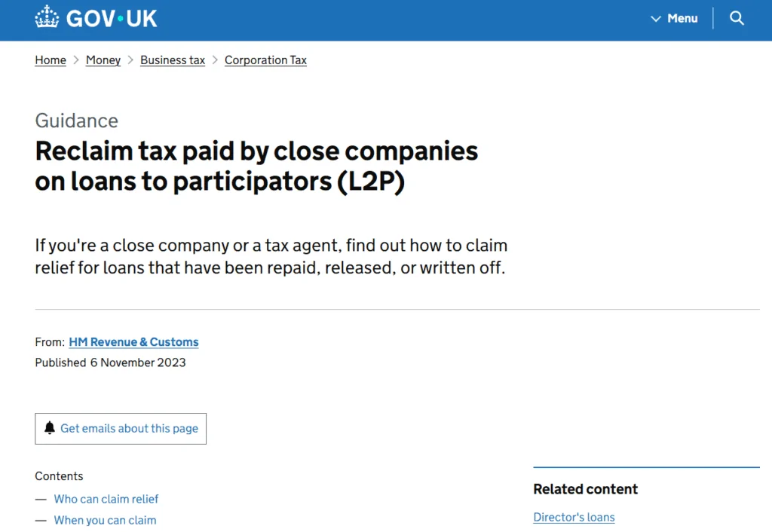Click the GOV.UK crown logo icon
This screenshot has width=772, height=532.
point(47,17)
